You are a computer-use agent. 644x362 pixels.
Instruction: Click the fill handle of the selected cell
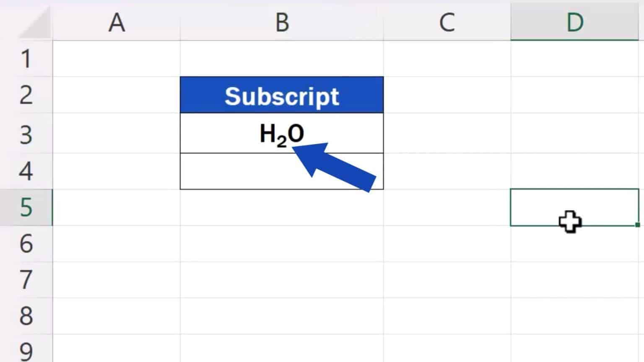click(x=638, y=225)
